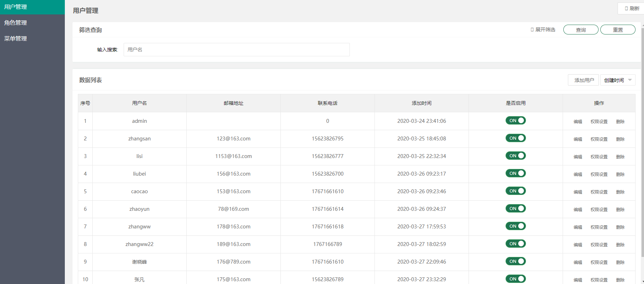Open the 创建时间 sort dropdown
The width and height of the screenshot is (644, 284).
(618, 80)
